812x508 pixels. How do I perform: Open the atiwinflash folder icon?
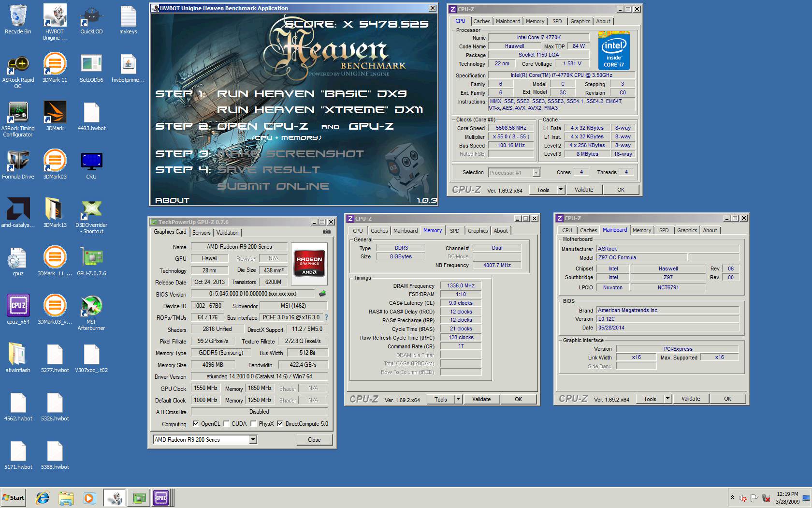18,358
